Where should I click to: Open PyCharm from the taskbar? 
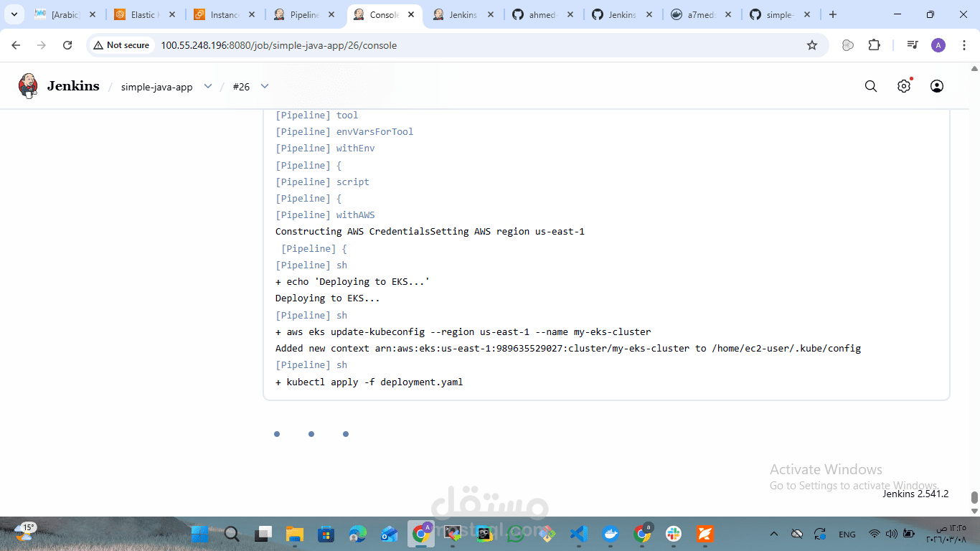(484, 534)
